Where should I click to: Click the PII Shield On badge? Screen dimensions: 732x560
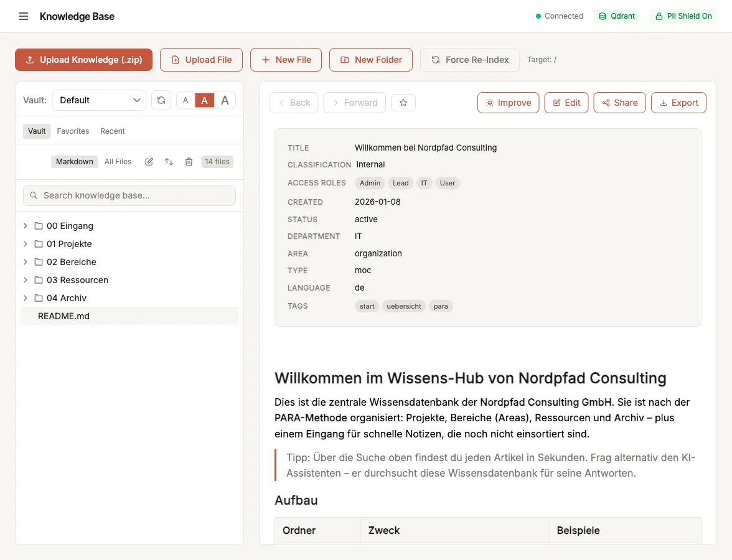click(x=683, y=16)
